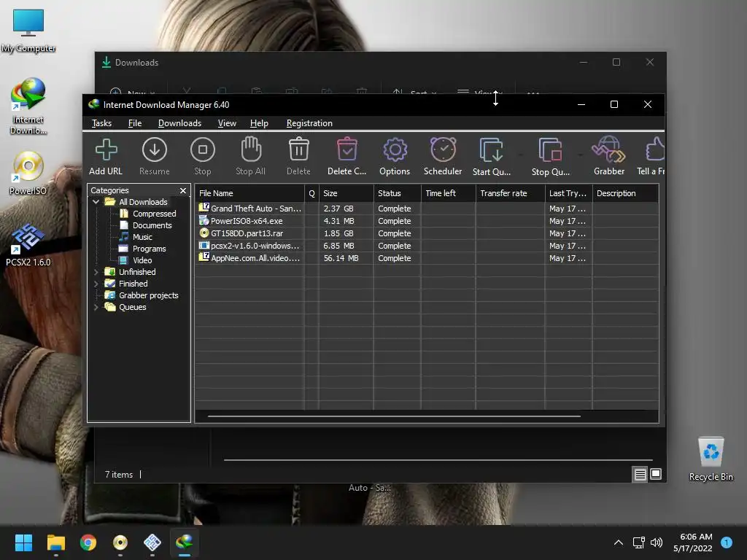Image resolution: width=747 pixels, height=560 pixels.
Task: Open the Scheduler clock icon
Action: click(x=443, y=149)
